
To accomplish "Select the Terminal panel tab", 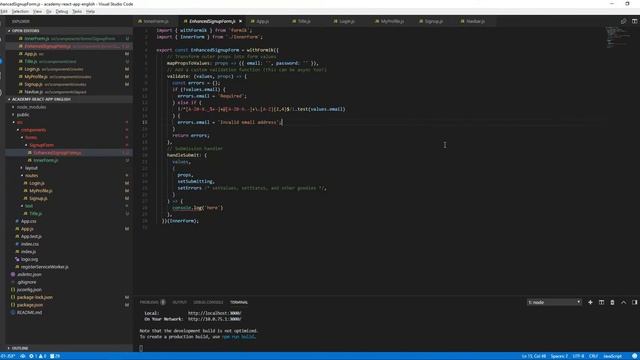I will click(x=239, y=302).
